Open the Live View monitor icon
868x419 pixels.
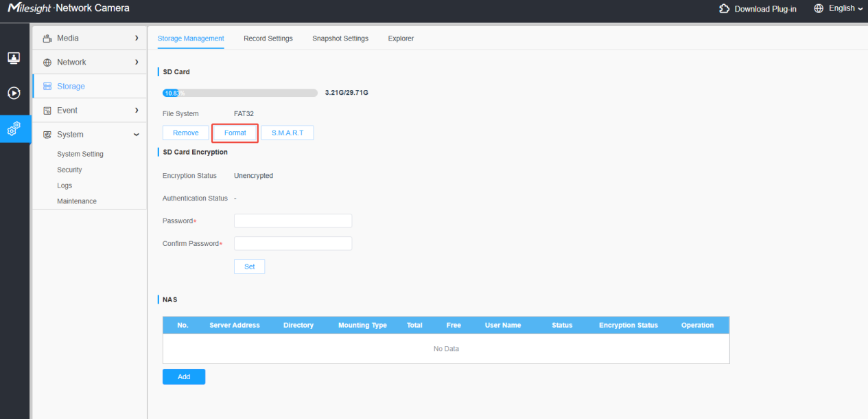(x=14, y=58)
